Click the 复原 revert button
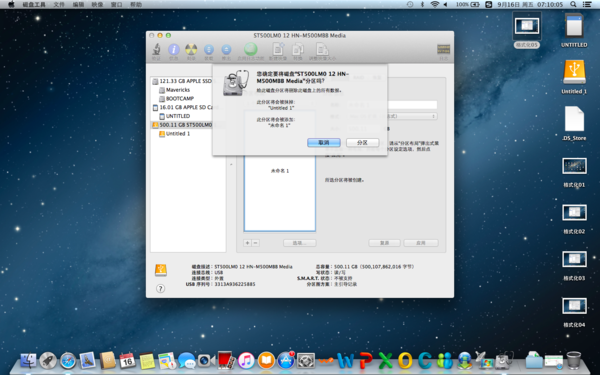 pyautogui.click(x=385, y=243)
